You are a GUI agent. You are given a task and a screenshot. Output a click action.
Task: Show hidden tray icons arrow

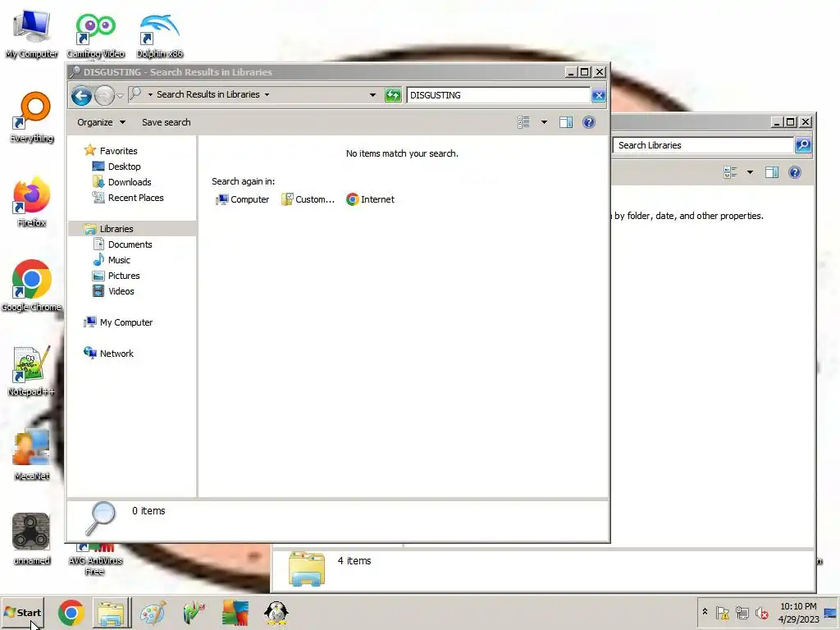click(705, 612)
